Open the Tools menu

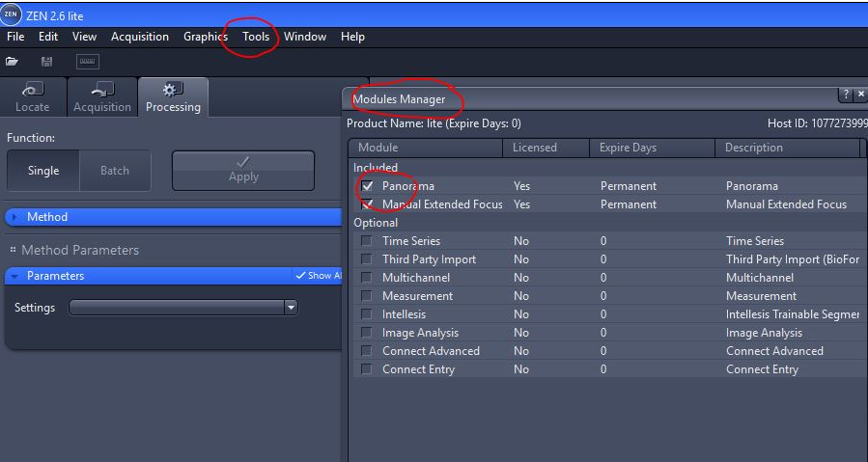pos(256,37)
